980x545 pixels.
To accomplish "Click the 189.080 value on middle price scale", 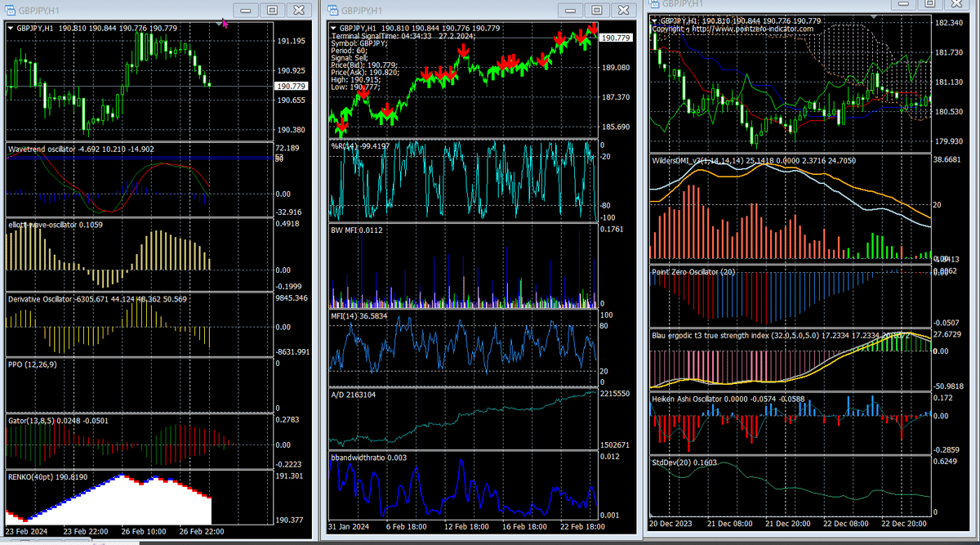I will (x=615, y=67).
